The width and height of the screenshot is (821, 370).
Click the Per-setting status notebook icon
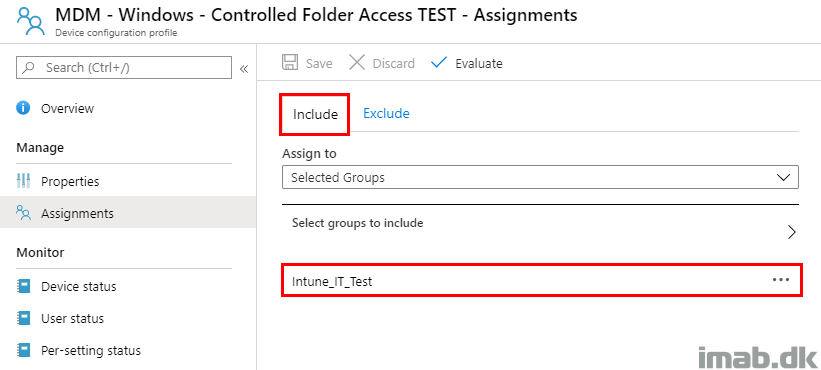click(24, 350)
